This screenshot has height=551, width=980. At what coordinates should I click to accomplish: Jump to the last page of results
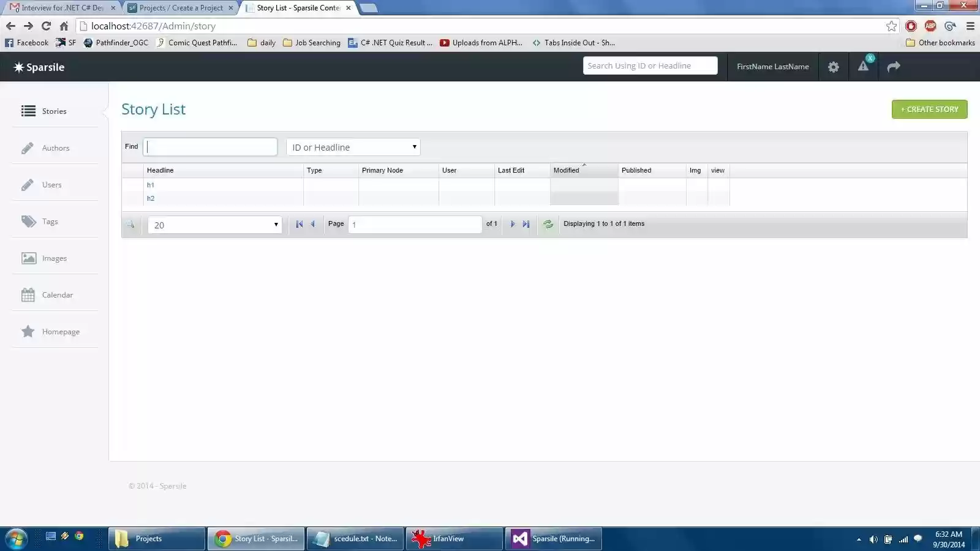(x=526, y=224)
